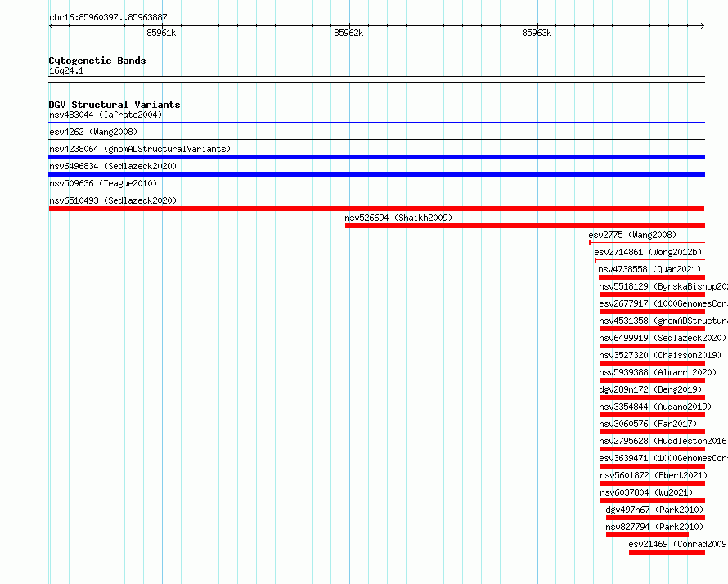This screenshot has width=728, height=584.
Task: Open dgv289n172 (Deng2019) variant
Action: coord(650,389)
